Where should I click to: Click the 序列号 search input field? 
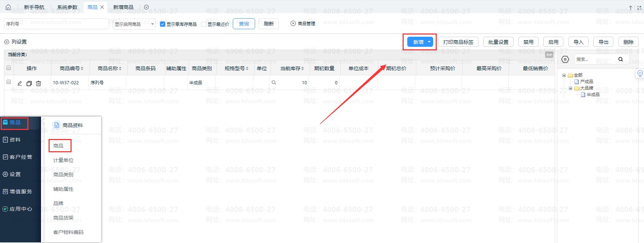pyautogui.click(x=56, y=24)
